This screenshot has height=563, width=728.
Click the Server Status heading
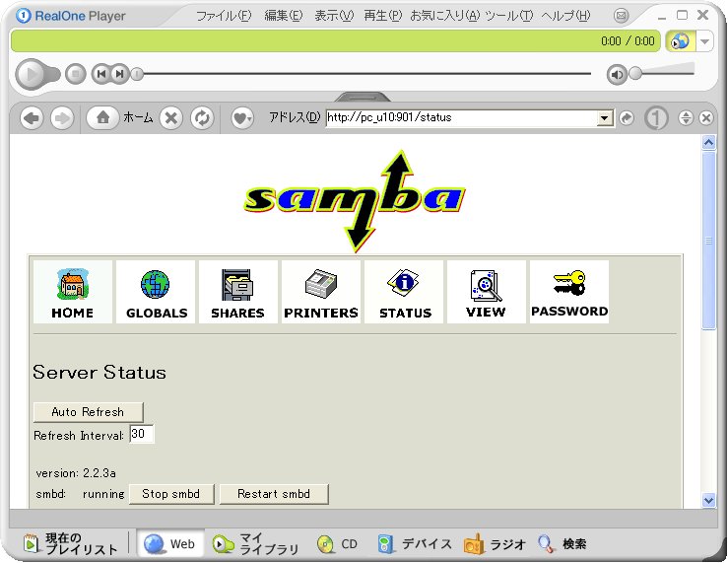point(99,373)
